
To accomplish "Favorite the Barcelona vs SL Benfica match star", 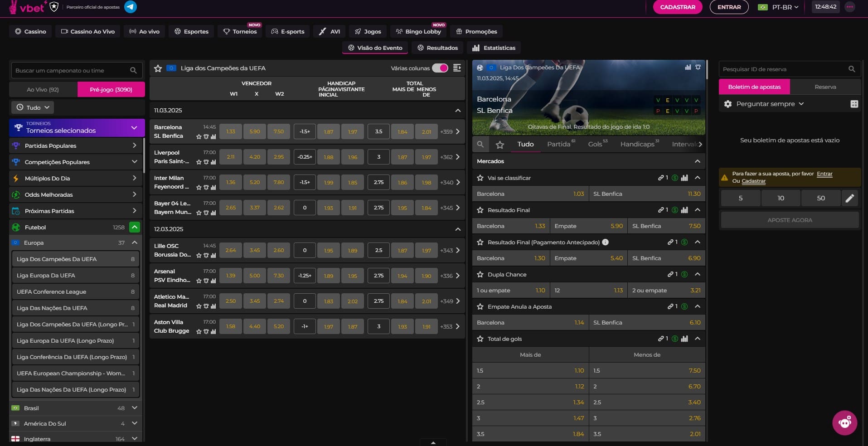I will click(x=199, y=136).
